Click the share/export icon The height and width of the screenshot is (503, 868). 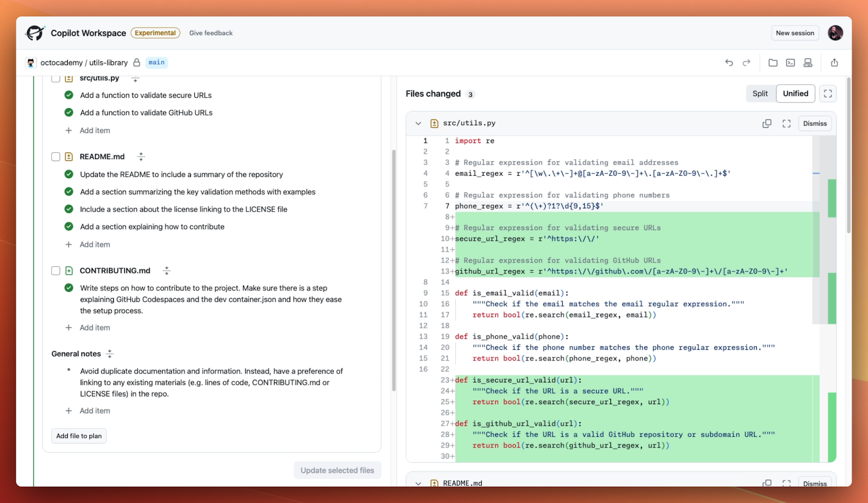(834, 62)
